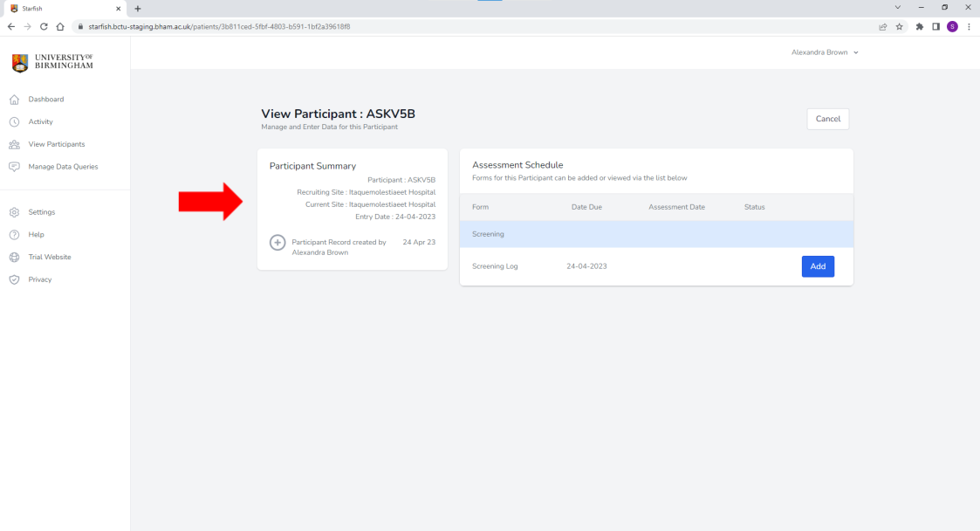
Task: Click the Privacy shield icon
Action: click(14, 280)
